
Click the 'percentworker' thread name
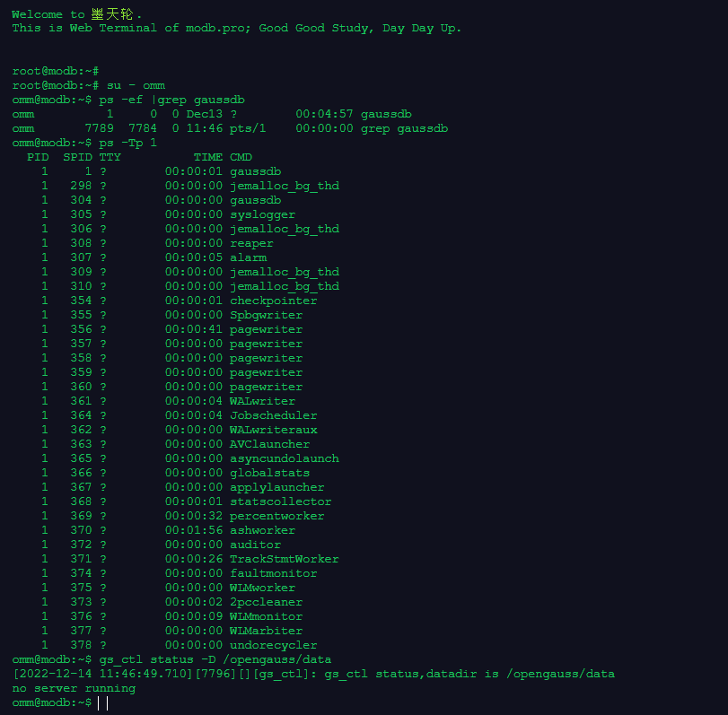[276, 516]
